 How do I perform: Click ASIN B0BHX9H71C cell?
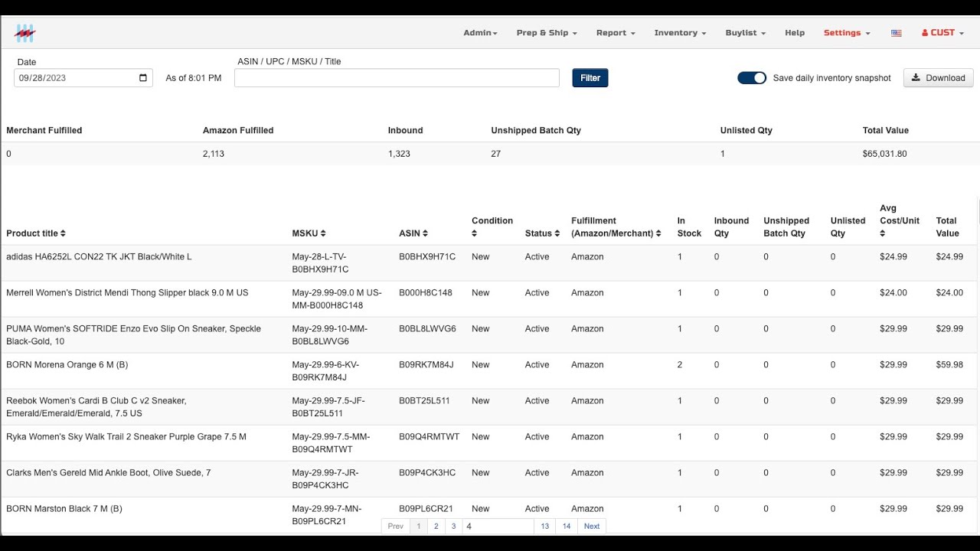[x=427, y=257]
